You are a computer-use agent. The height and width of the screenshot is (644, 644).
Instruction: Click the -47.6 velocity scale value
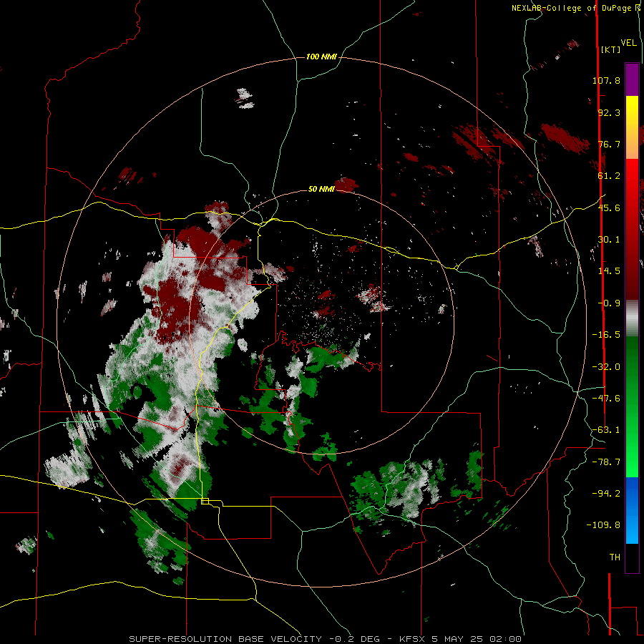[x=606, y=399]
